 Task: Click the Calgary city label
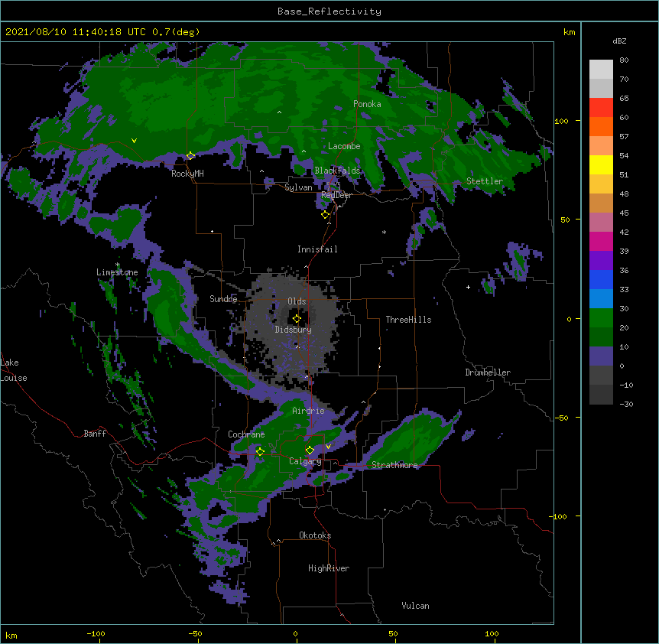[305, 461]
